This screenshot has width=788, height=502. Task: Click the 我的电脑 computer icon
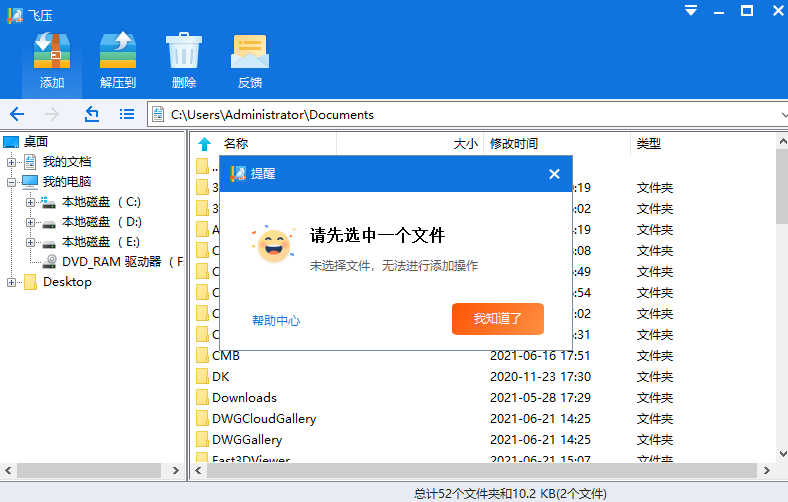pos(30,181)
